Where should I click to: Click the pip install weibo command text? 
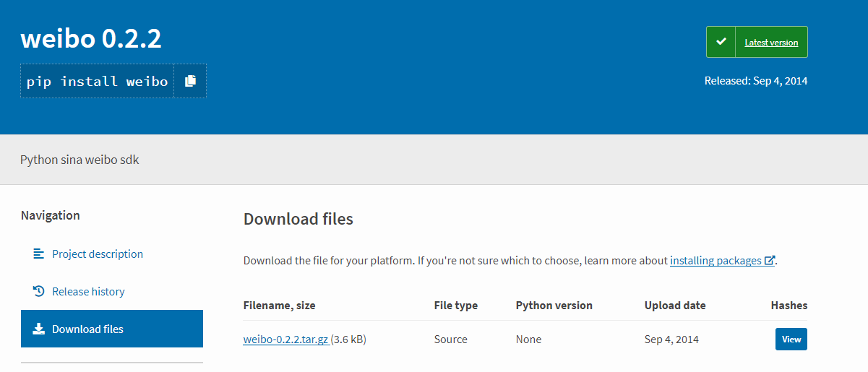[97, 81]
